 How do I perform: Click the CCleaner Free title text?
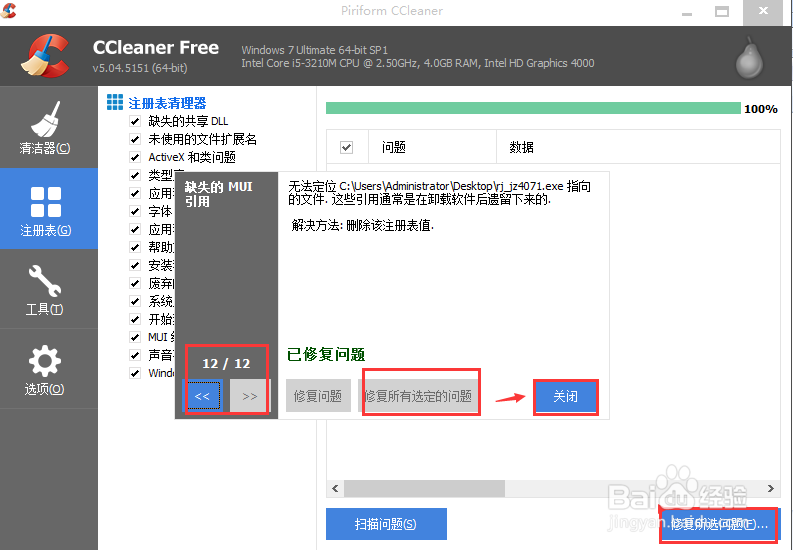tap(156, 48)
